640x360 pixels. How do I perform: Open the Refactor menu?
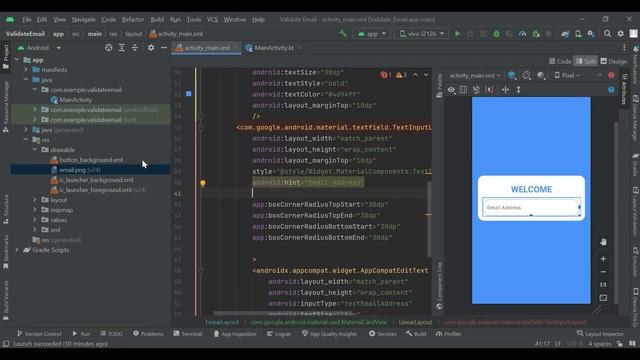pyautogui.click(x=133, y=20)
